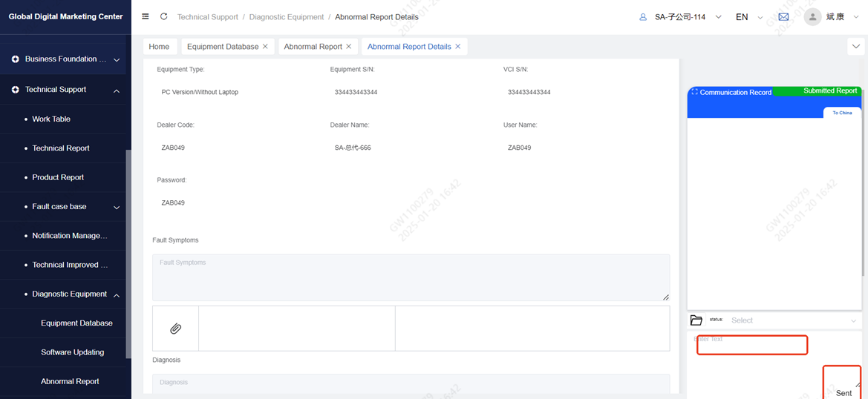Click the user avatar icon
The width and height of the screenshot is (868, 399).
(812, 17)
